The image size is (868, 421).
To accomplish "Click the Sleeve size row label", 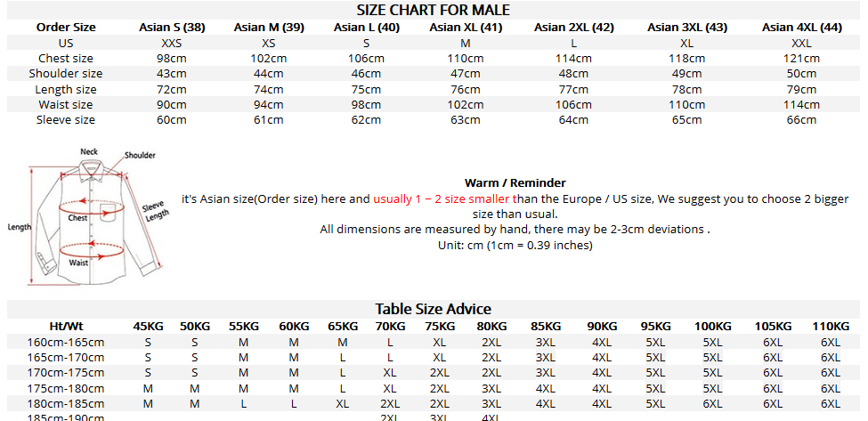I will tap(66, 119).
